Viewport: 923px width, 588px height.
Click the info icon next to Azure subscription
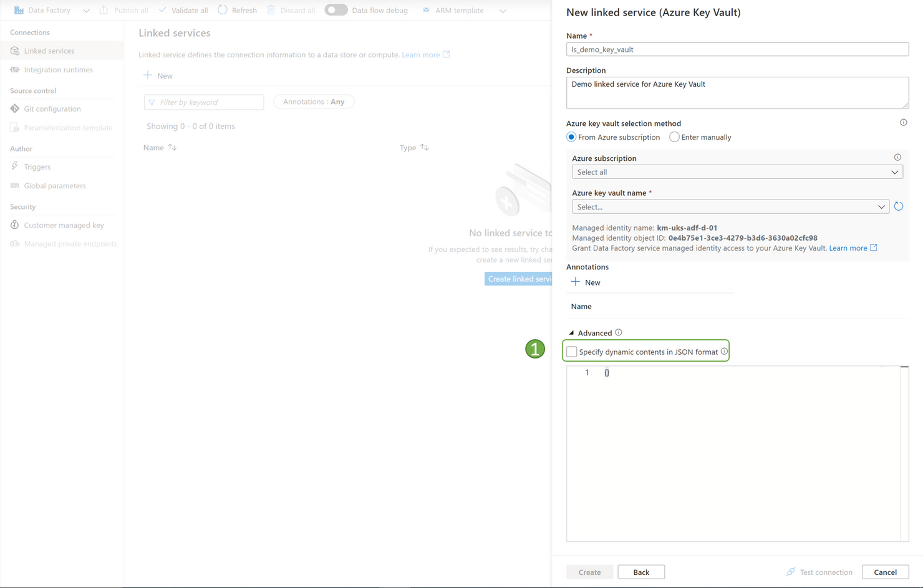[897, 158]
